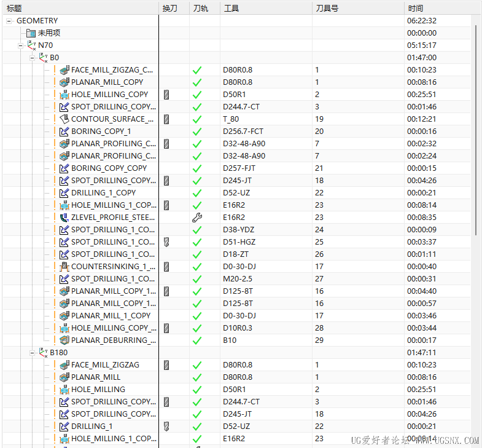The width and height of the screenshot is (482, 448).
Task: Select the PLANAR_DEBURRING operation icon
Action: click(x=64, y=340)
